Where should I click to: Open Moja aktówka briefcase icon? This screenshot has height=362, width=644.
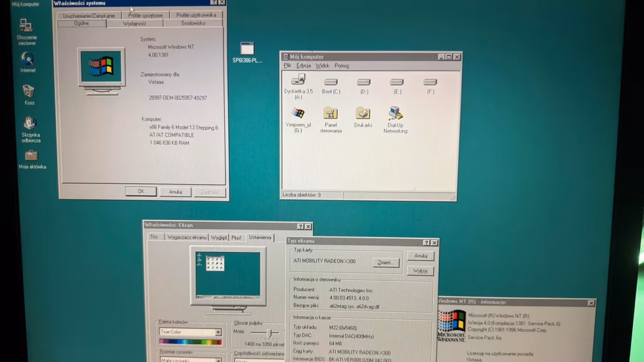pos(32,159)
